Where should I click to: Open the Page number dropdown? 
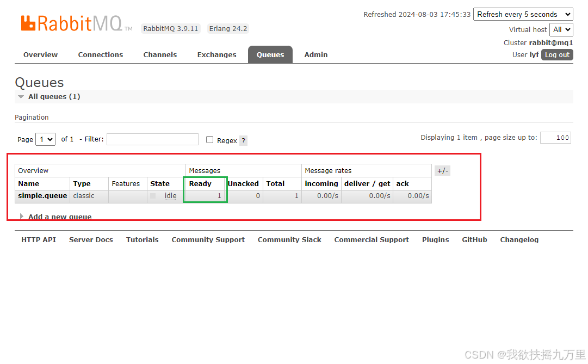tap(45, 139)
